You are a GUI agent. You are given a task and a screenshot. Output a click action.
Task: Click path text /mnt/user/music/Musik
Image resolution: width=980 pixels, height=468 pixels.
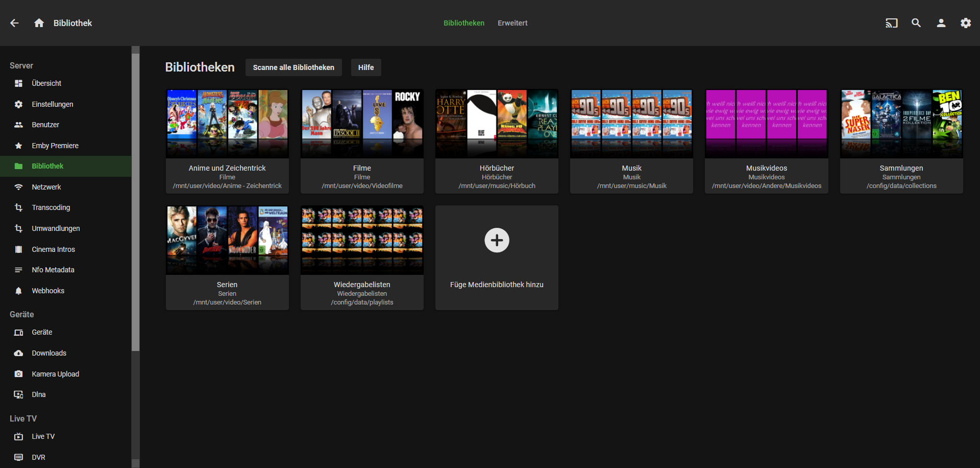631,186
